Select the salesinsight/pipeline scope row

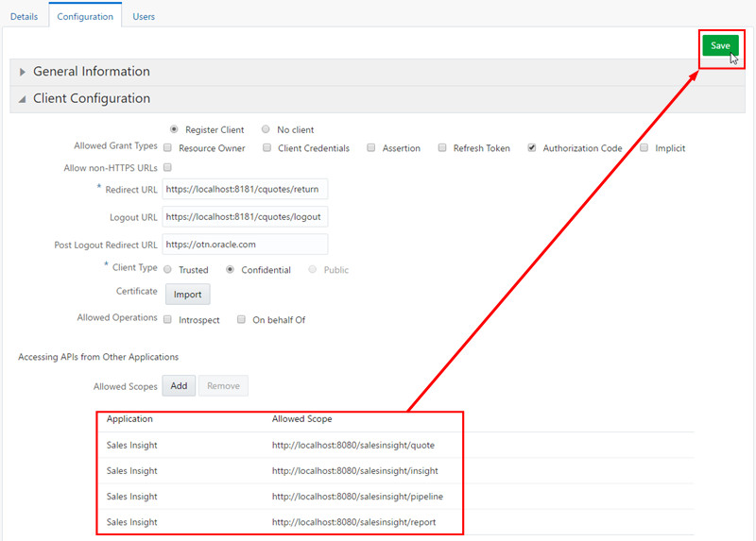396,497
